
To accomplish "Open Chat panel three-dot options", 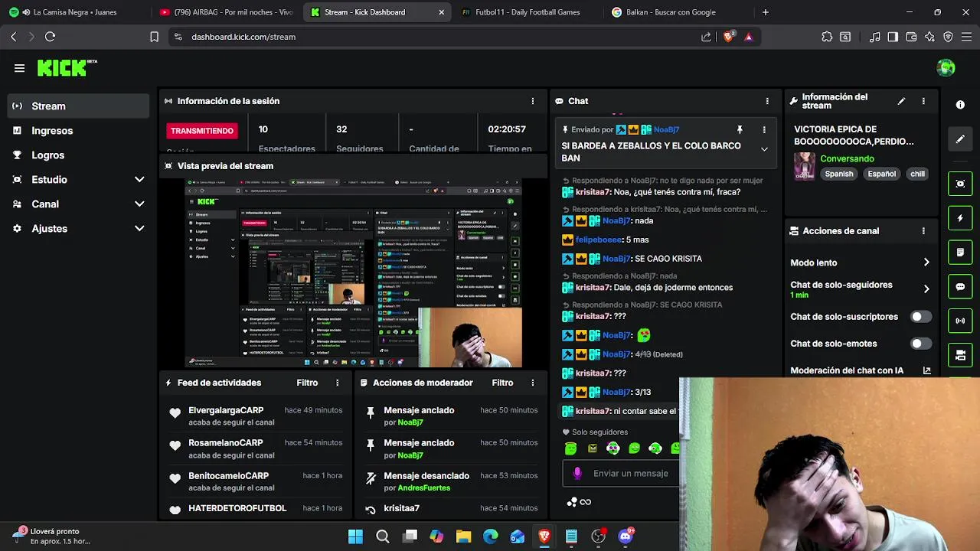I will click(767, 101).
